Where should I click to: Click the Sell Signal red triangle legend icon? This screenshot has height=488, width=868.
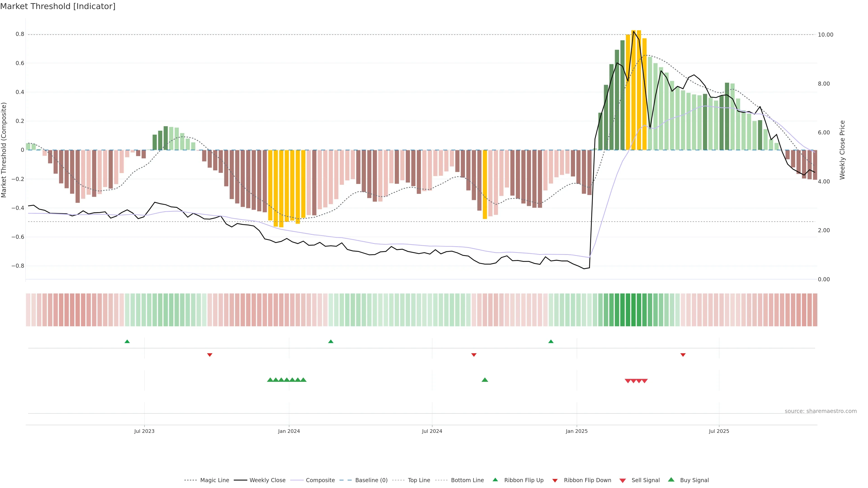[x=622, y=480]
